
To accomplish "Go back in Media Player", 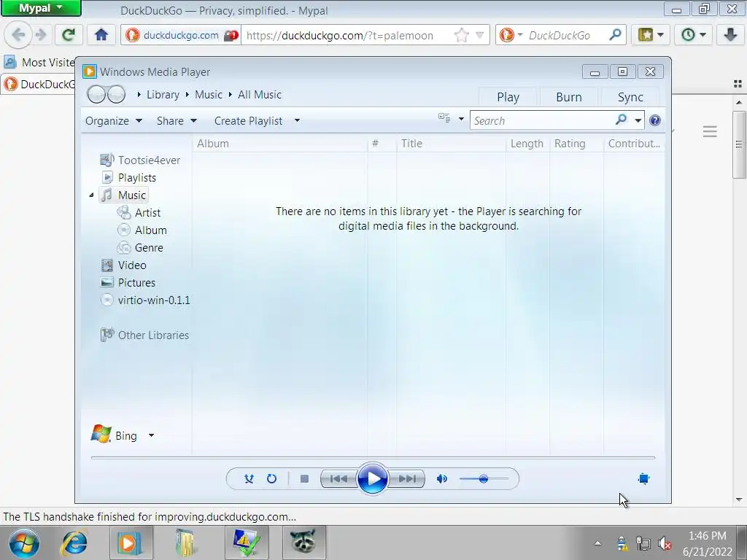I will click(96, 94).
